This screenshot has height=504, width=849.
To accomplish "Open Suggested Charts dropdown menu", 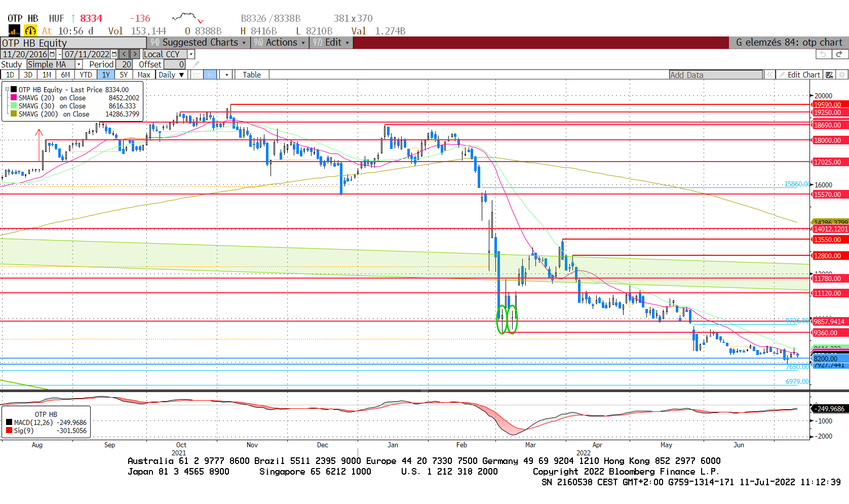I will tap(199, 43).
